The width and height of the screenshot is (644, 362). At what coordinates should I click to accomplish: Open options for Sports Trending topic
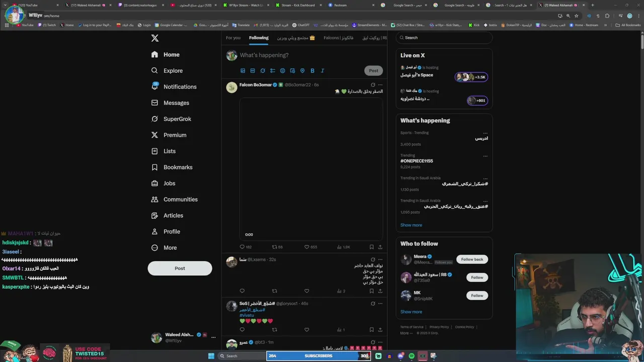(485, 133)
